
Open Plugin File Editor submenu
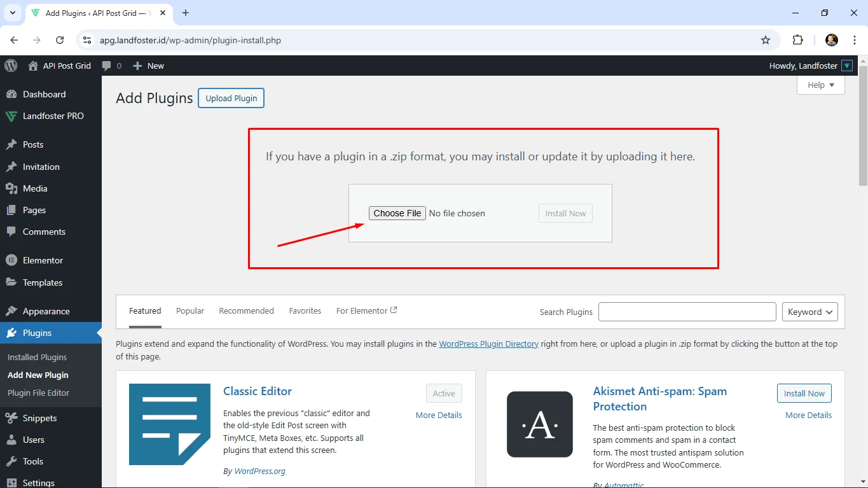pos(38,393)
